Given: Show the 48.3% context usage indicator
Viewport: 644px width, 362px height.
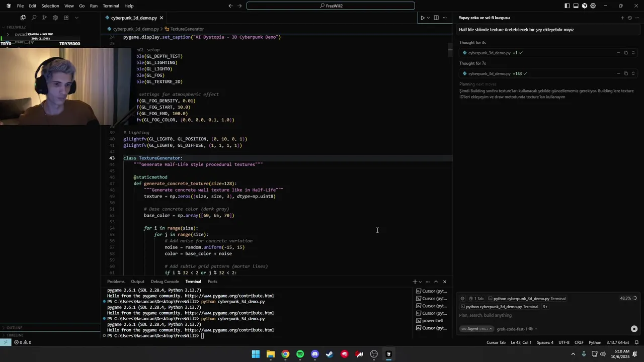Looking at the screenshot, I should (628, 298).
